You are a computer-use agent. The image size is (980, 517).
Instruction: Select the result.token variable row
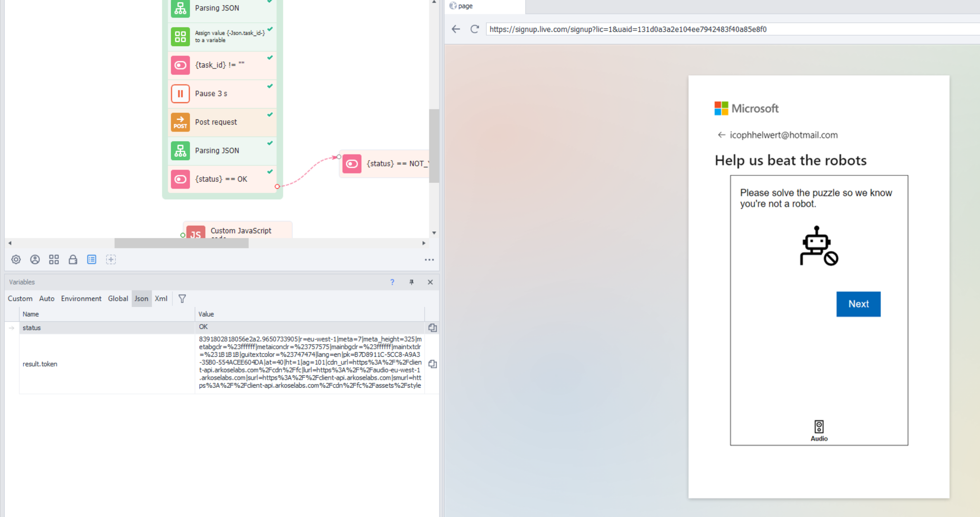pyautogui.click(x=222, y=364)
